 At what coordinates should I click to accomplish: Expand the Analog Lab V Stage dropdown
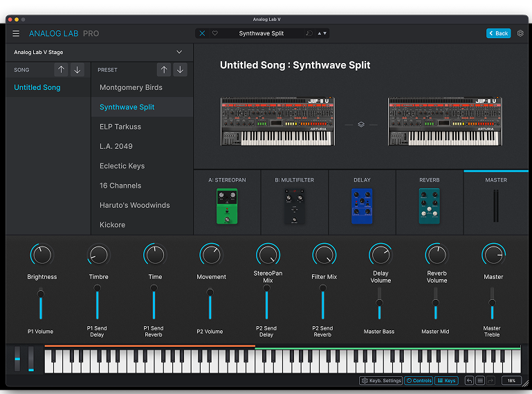tap(179, 52)
